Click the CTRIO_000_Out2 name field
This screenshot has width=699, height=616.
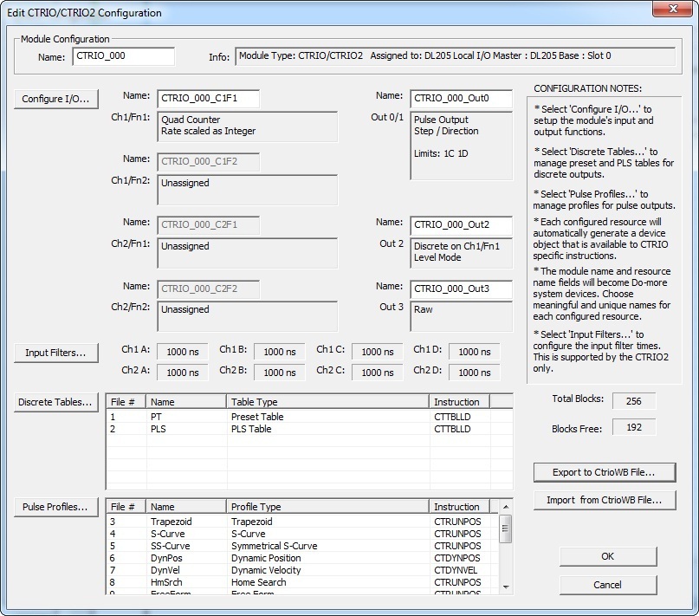tap(460, 224)
